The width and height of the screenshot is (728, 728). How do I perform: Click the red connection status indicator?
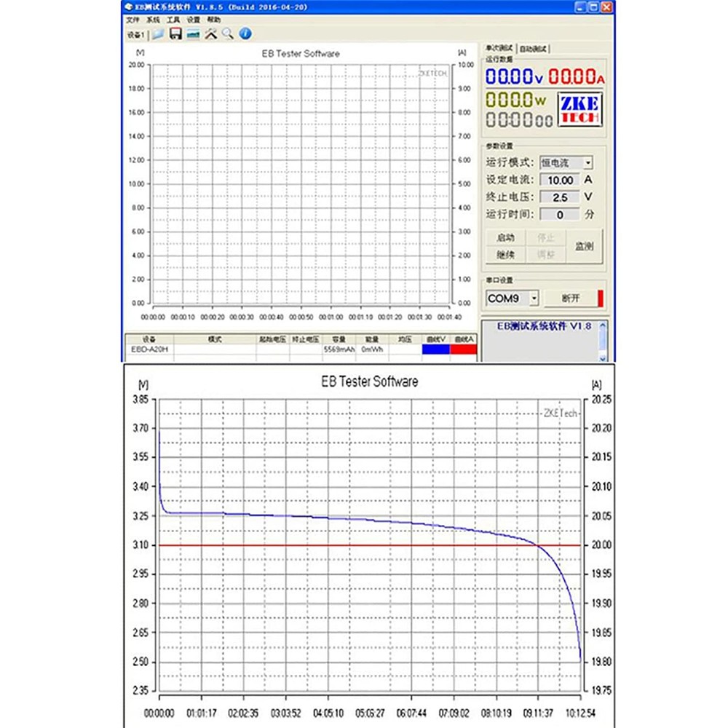[x=601, y=298]
